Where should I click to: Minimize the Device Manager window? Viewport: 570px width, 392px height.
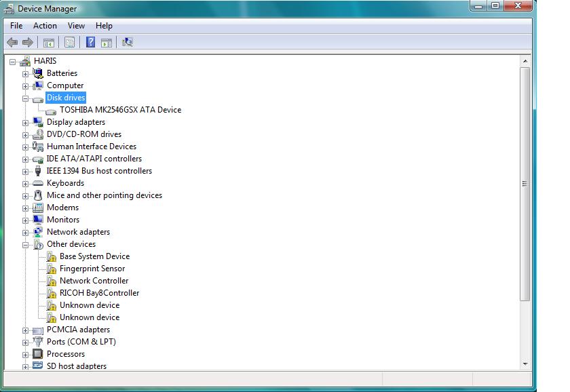[479, 6]
